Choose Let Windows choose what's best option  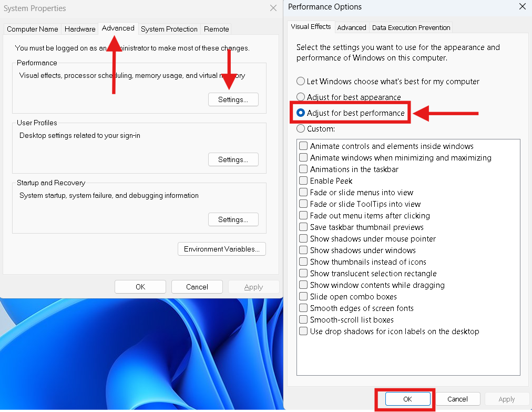point(301,82)
